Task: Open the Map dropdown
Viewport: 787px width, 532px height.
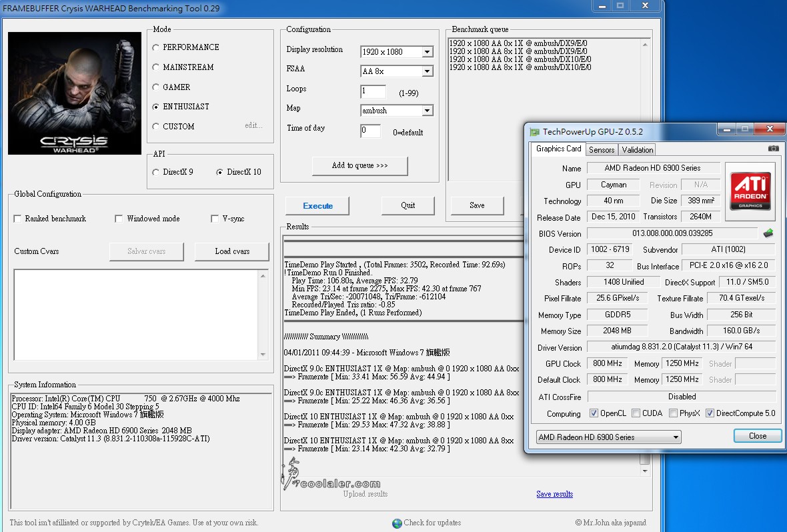Action: 427,111
